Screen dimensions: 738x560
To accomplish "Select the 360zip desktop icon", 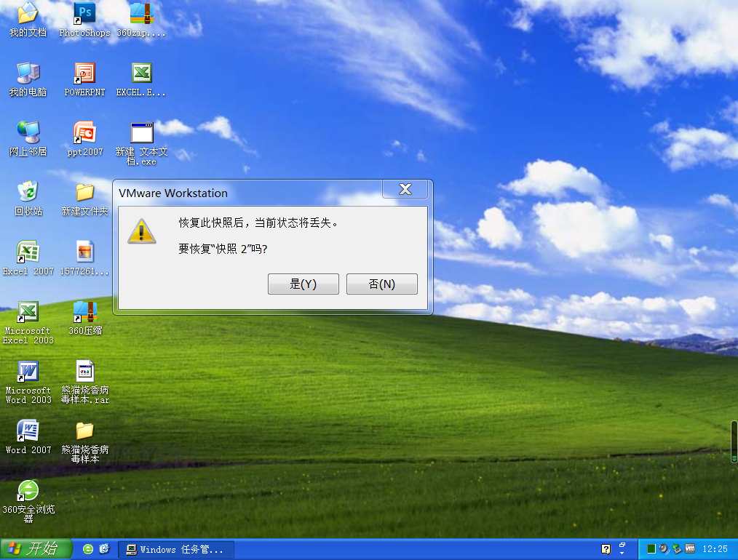I will (141, 13).
